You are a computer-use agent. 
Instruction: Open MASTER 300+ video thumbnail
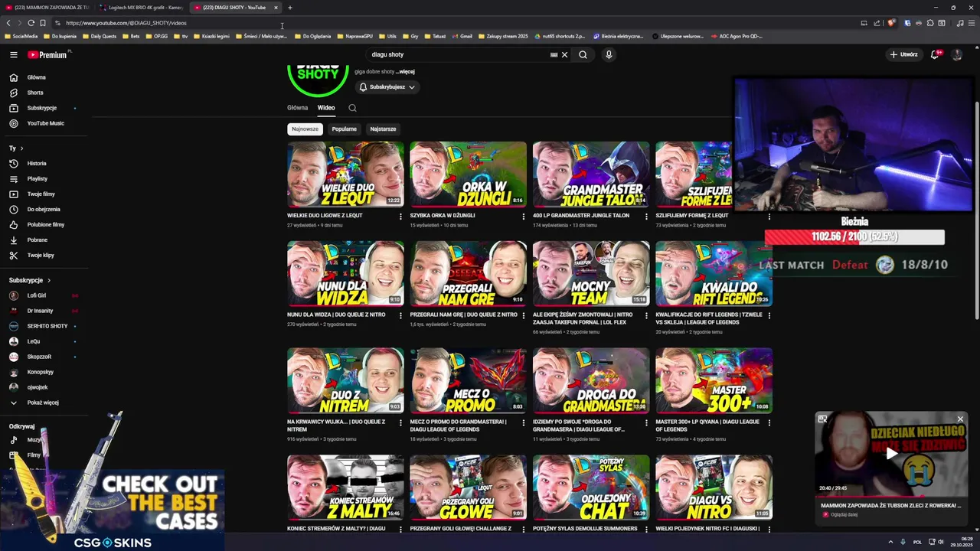point(714,380)
